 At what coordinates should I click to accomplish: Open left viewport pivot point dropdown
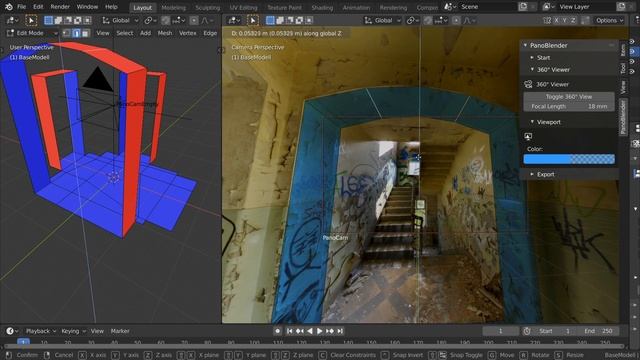click(151, 20)
